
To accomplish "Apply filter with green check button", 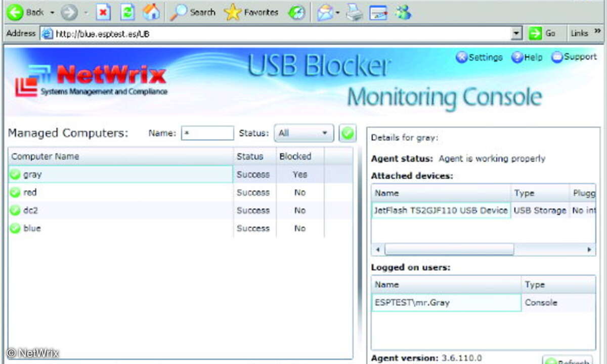I will point(347,133).
